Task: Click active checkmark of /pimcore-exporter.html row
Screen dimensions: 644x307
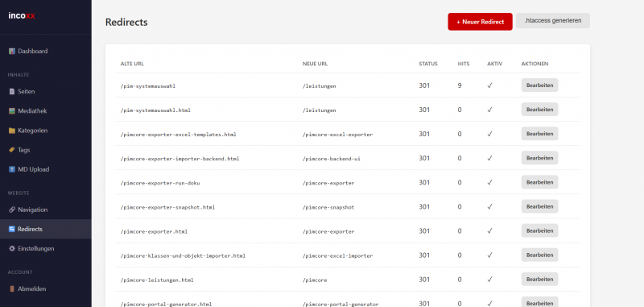Action: tap(489, 231)
